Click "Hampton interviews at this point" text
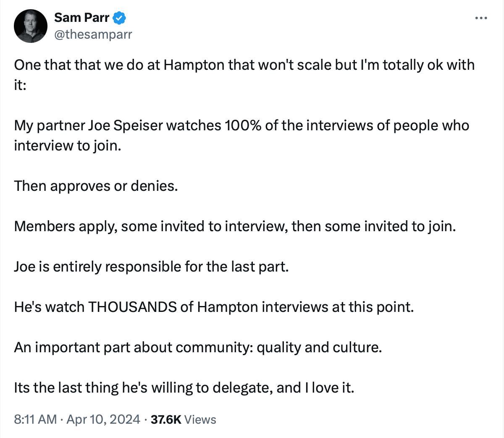 coord(305,307)
